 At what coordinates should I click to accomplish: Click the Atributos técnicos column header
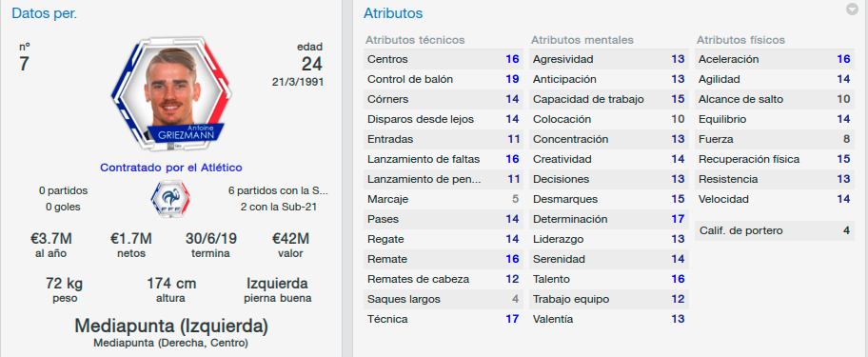click(x=415, y=40)
